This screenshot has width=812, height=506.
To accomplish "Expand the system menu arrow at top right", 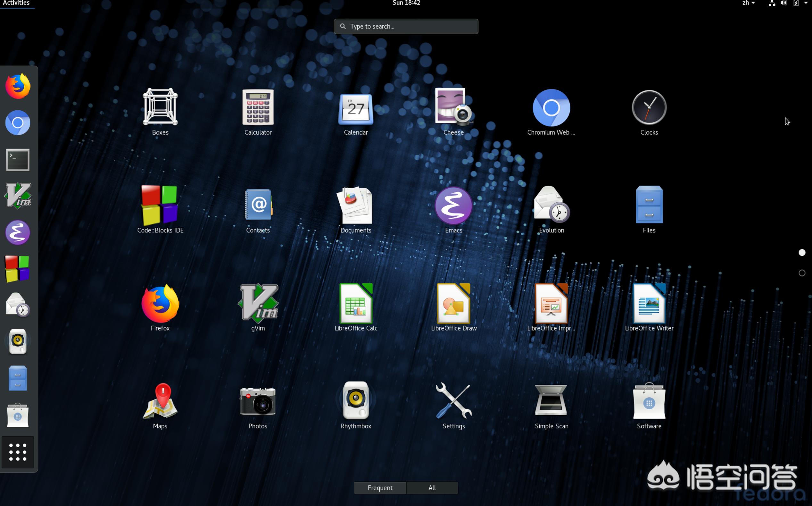I will coord(806,3).
